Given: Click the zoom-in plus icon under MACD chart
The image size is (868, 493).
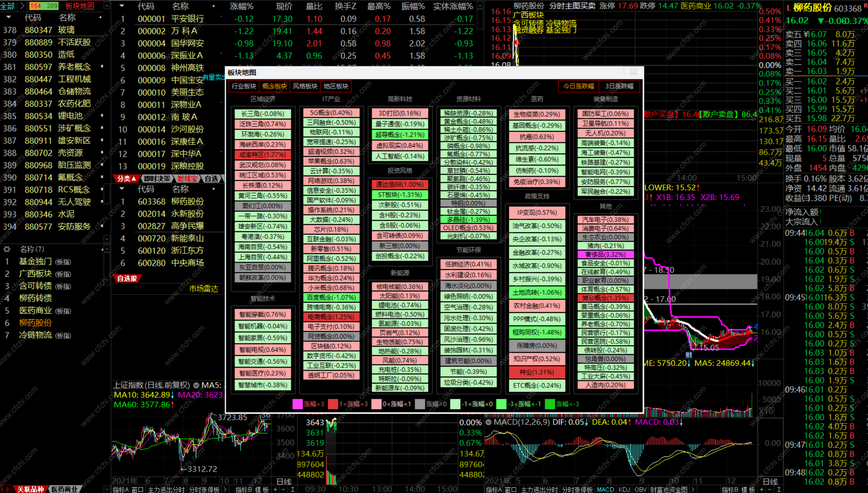Looking at the screenshot, I should click(x=762, y=490).
